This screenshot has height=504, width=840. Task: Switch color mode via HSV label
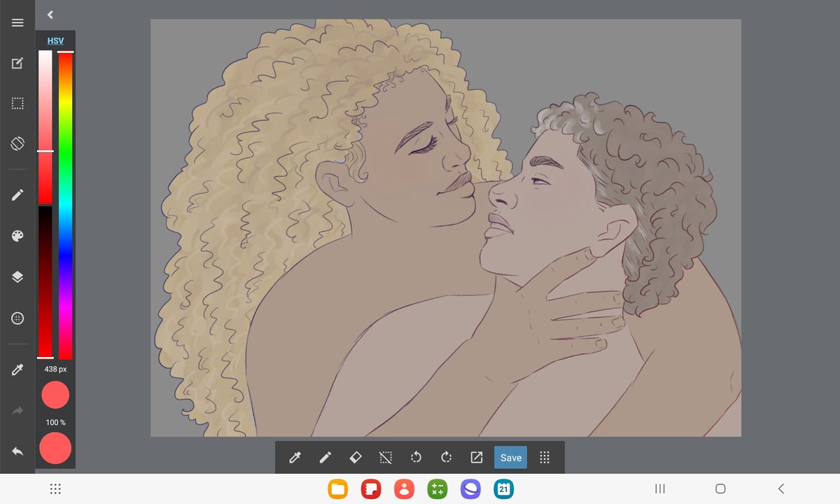point(55,41)
